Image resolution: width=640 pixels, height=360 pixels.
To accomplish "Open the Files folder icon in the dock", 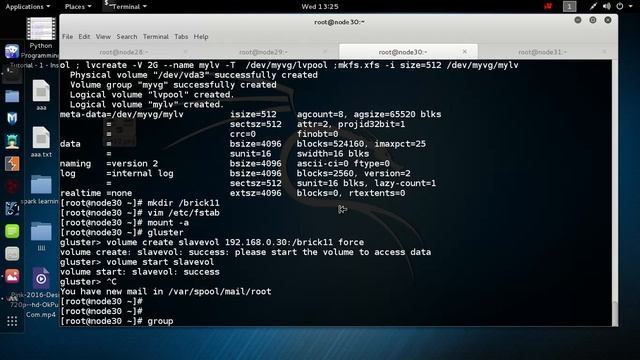I will (12, 96).
